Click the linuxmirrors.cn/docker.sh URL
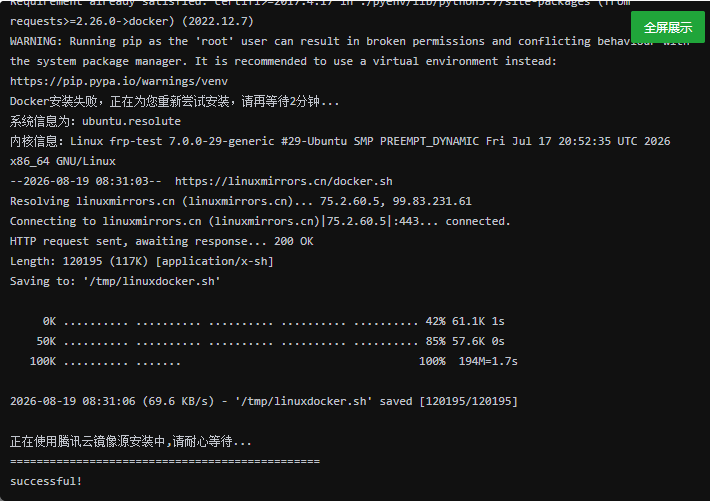Image resolution: width=710 pixels, height=501 pixels. [283, 181]
